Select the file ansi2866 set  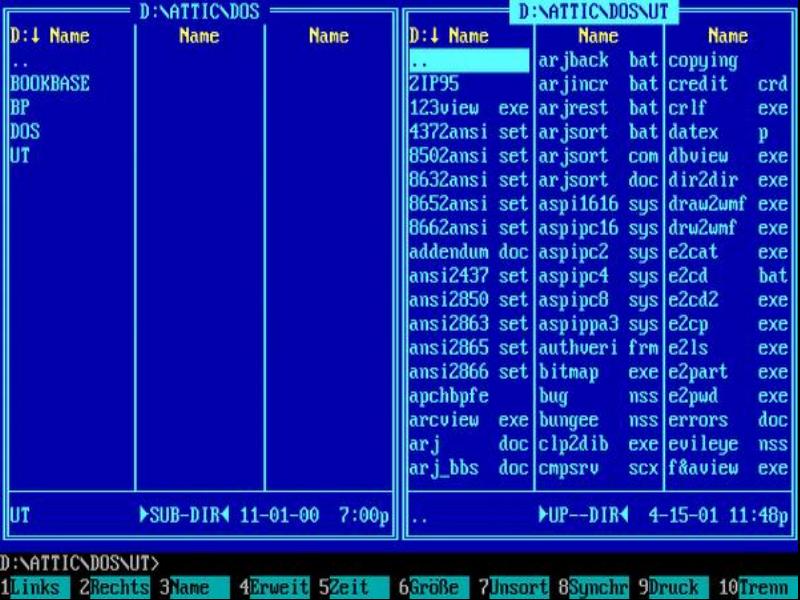click(469, 371)
